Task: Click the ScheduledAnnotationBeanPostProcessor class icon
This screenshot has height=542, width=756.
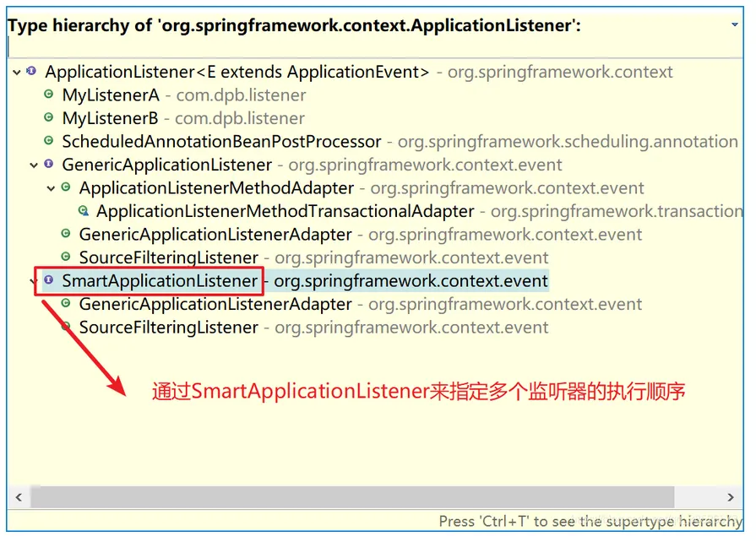Action: coord(49,141)
